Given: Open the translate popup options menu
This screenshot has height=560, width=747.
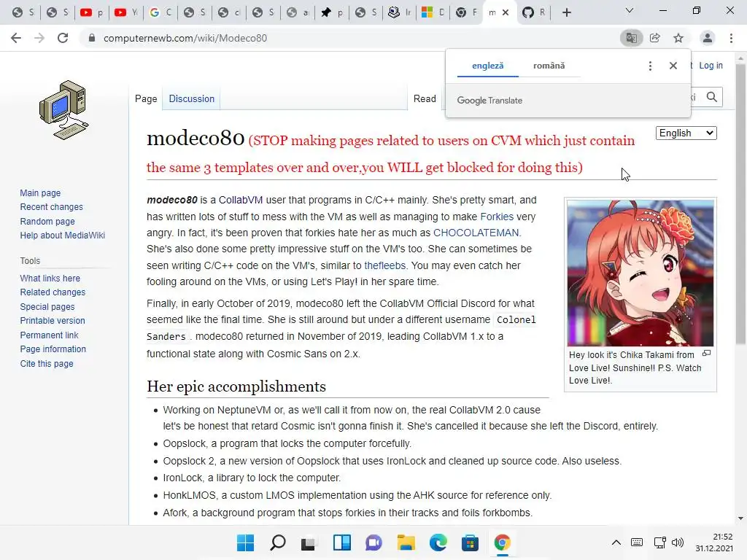Looking at the screenshot, I should (x=650, y=66).
